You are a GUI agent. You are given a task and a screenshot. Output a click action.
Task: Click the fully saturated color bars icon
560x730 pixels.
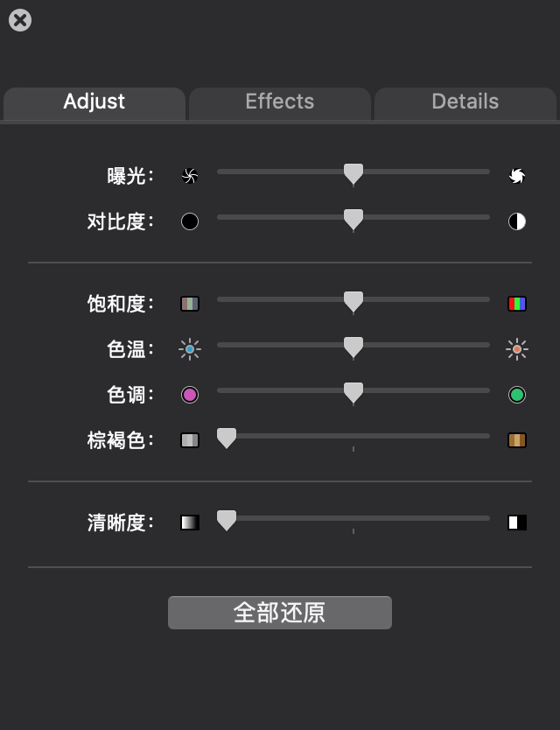[x=517, y=304]
